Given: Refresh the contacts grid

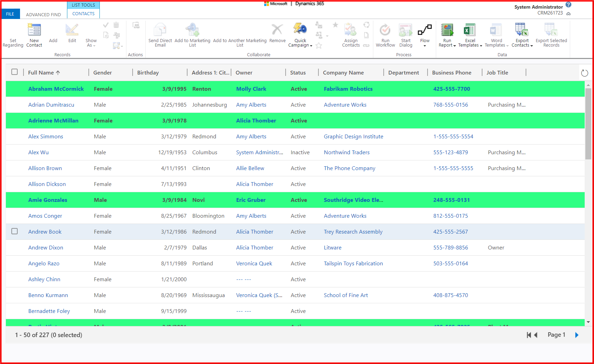Looking at the screenshot, I should 584,73.
